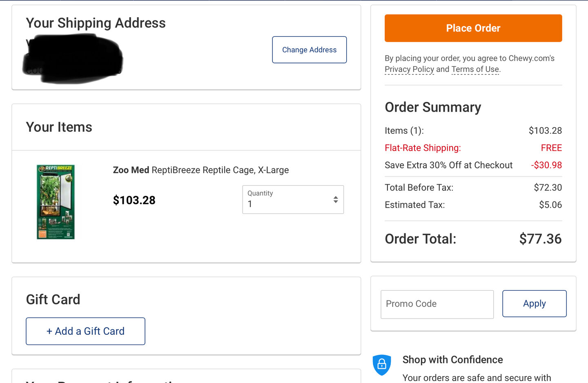Click the orange Place Order button
588x383 pixels.
click(x=473, y=28)
